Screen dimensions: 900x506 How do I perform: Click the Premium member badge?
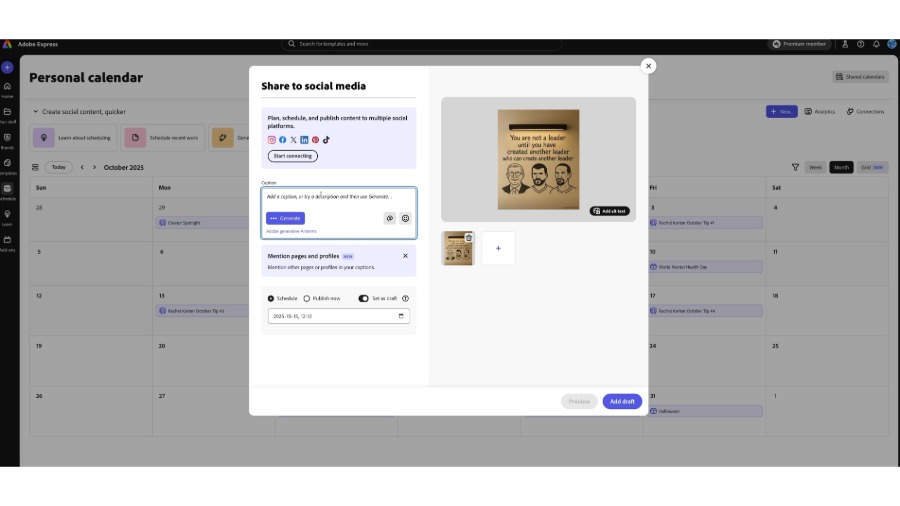pos(800,44)
